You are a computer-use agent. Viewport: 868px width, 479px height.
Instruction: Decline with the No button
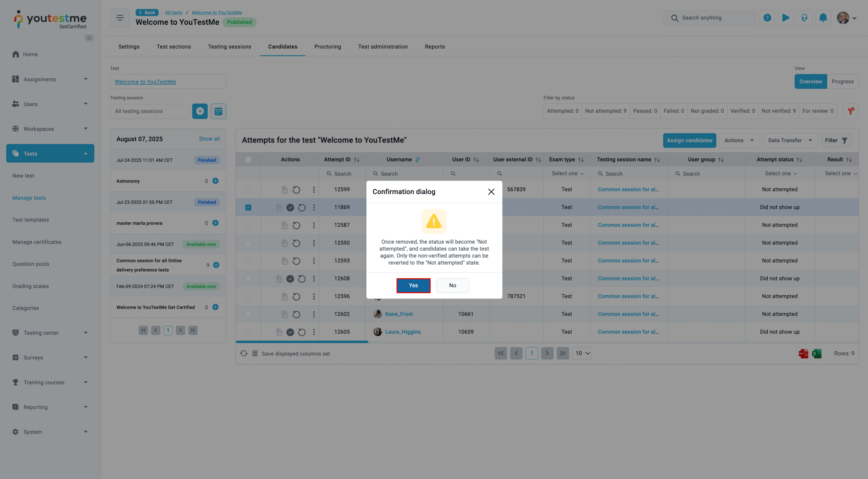[452, 285]
